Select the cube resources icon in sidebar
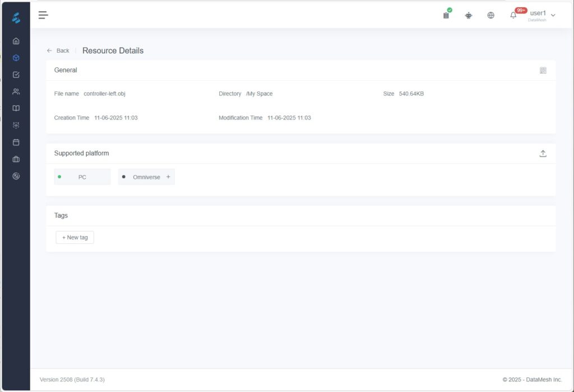Screen dimensions: 574x392 pos(16,58)
